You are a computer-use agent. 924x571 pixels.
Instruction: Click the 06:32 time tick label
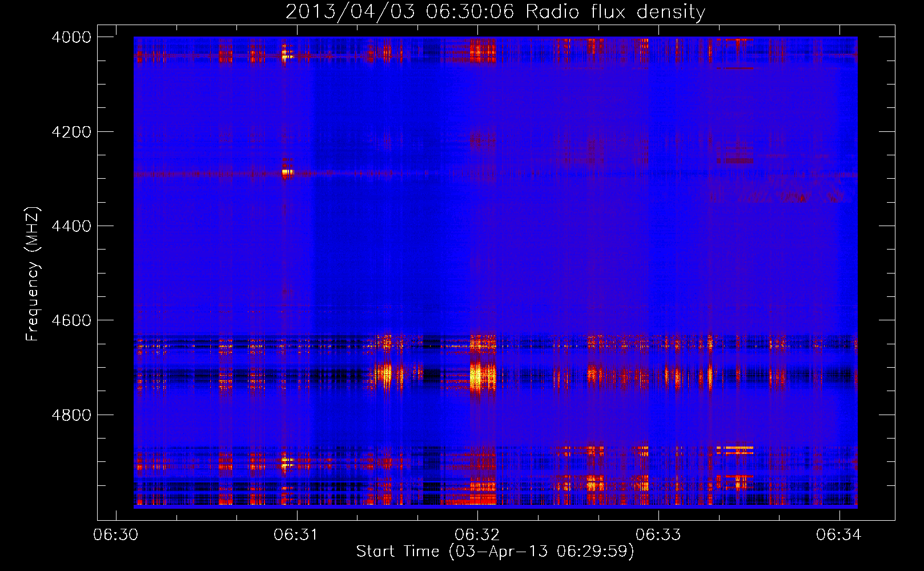click(477, 534)
